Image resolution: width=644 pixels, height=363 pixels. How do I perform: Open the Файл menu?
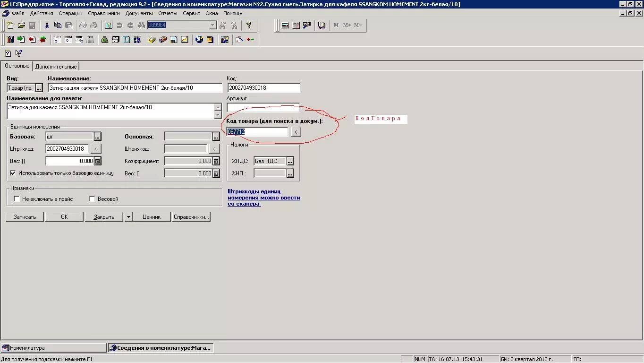tap(18, 13)
